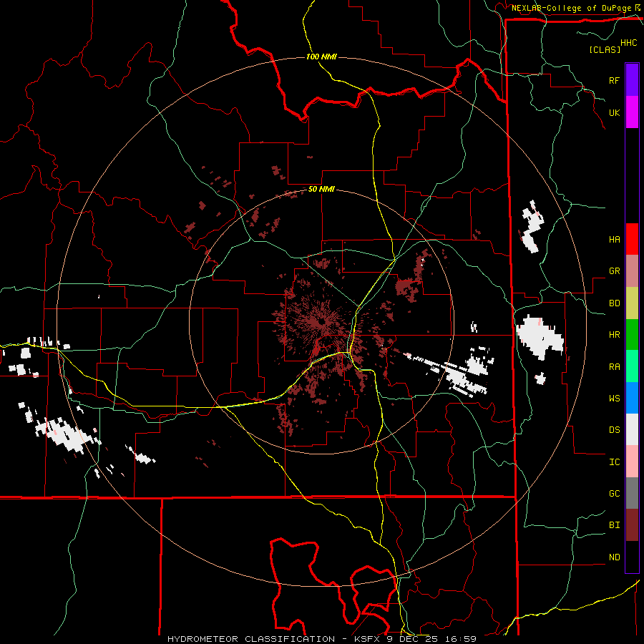Select the WS legend label
This screenshot has height=644, width=644.
coord(614,399)
